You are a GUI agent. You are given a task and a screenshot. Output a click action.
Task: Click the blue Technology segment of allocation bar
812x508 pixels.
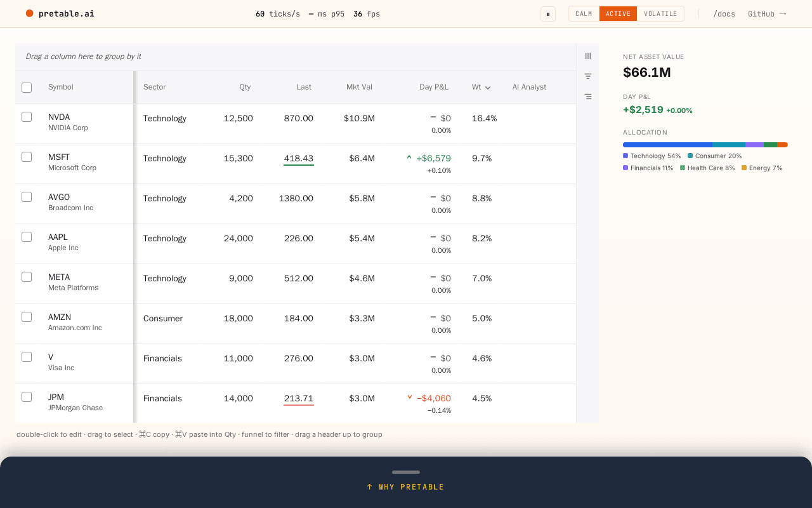pos(667,145)
